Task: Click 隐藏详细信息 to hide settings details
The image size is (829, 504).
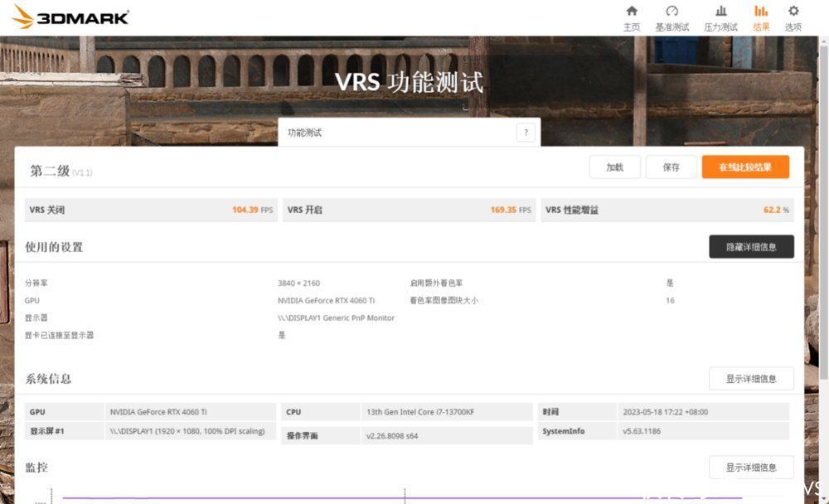Action: point(751,246)
